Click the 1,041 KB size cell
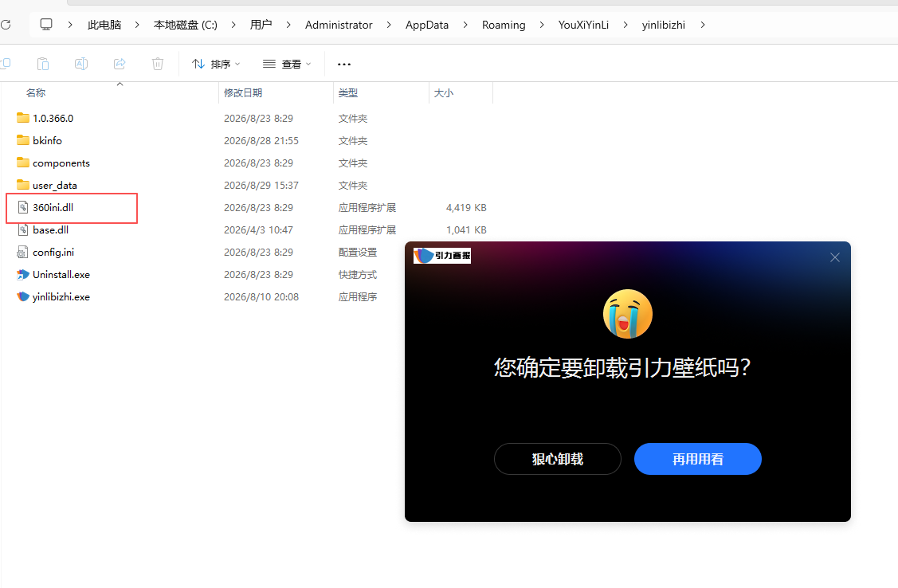Viewport: 898px width, 588px height. (x=466, y=229)
